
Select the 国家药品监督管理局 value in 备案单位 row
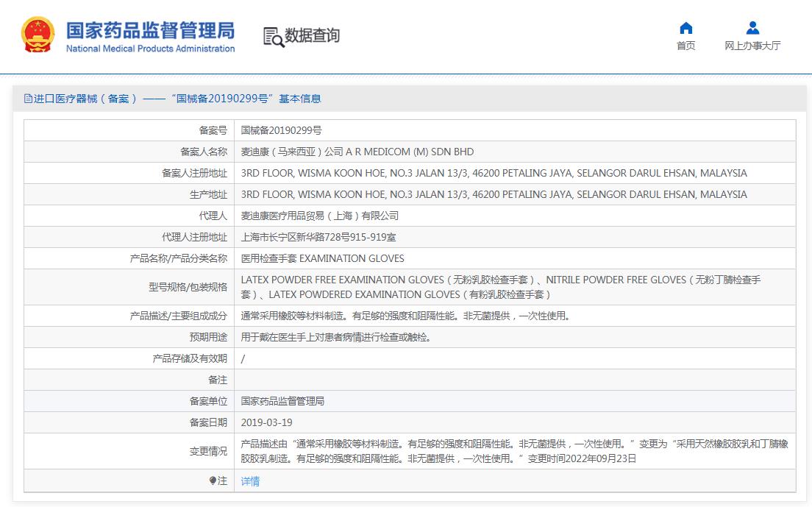point(282,401)
